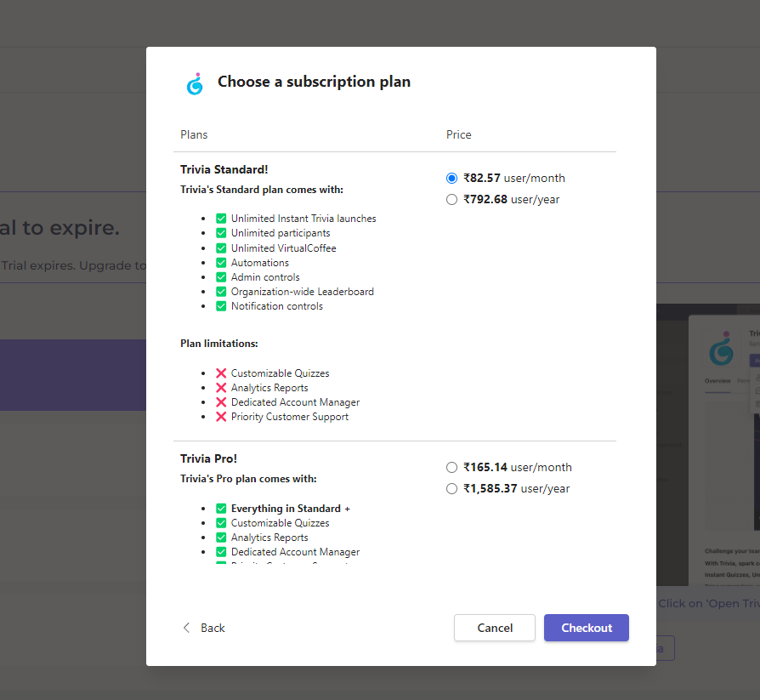Click the Checkout button
This screenshot has height=700, width=760.
point(586,628)
